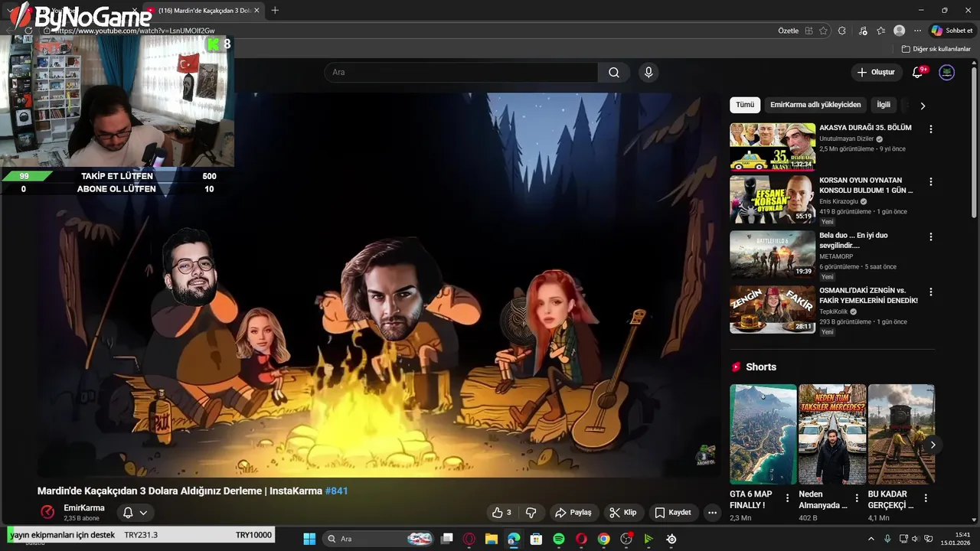Image resolution: width=980 pixels, height=551 pixels.
Task: Open the Windows Start menu
Action: [309, 539]
